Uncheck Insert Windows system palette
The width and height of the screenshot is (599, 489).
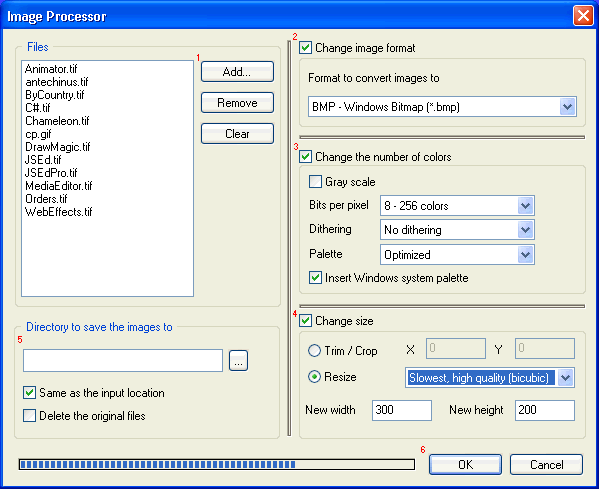tap(315, 278)
